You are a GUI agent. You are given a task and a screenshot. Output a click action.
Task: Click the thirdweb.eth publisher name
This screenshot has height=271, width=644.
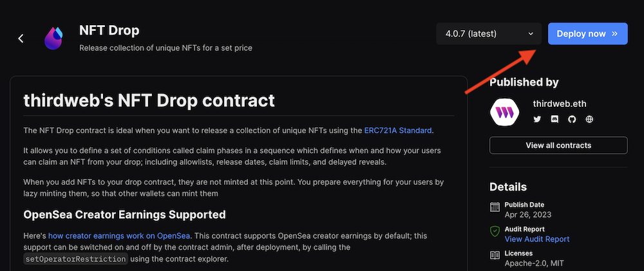coord(560,104)
